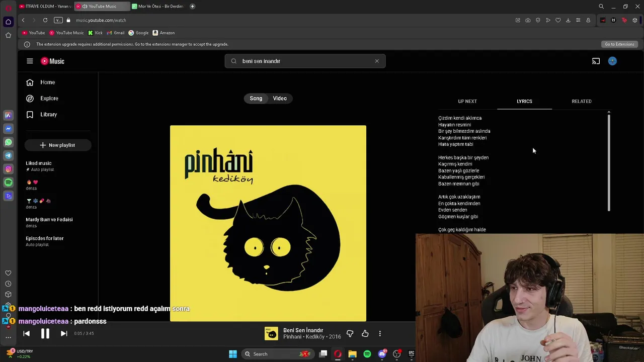
Task: Open WhatsApp in the Opera sidebar
Action: pos(8,142)
